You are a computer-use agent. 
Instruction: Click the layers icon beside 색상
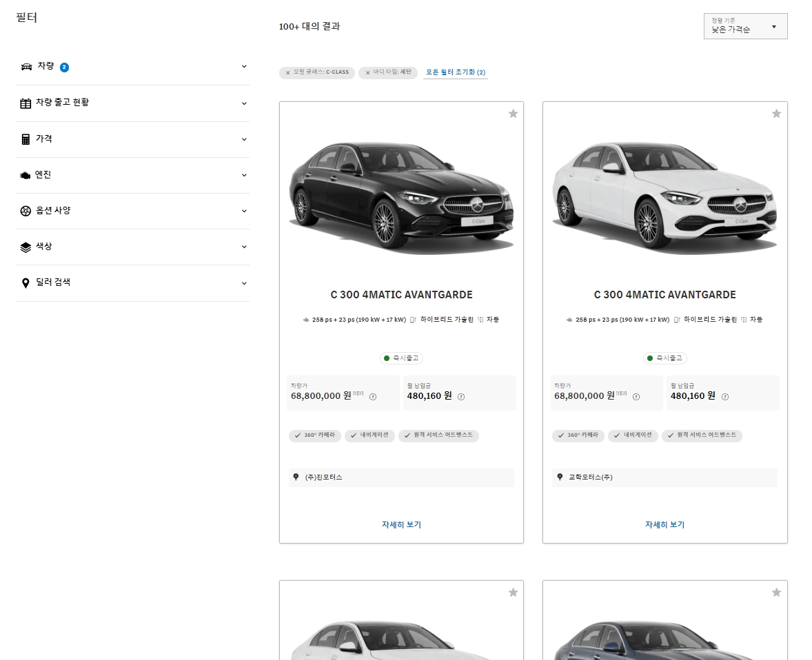click(26, 247)
